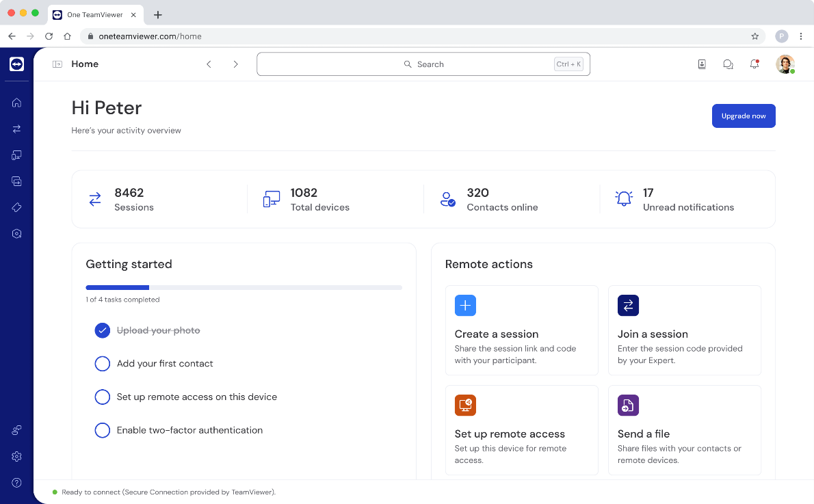Click the notifications bell in header
Screen dimensions: 814x504
click(x=754, y=64)
